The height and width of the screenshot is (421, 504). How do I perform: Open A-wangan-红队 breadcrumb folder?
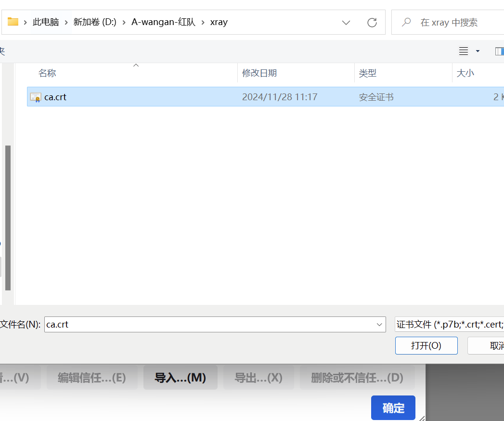coord(163,22)
